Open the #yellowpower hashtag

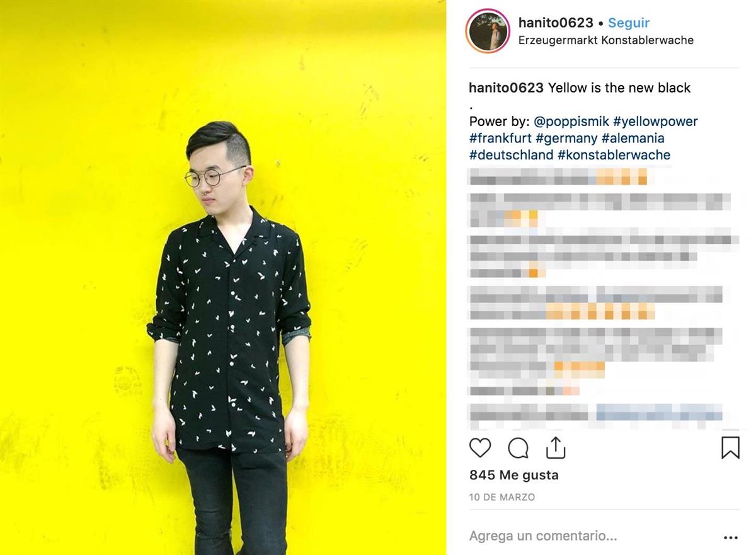(655, 121)
